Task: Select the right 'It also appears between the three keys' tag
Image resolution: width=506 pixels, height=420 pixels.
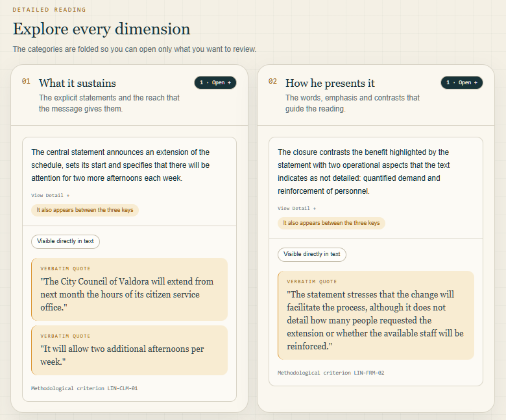Action: [x=331, y=223]
